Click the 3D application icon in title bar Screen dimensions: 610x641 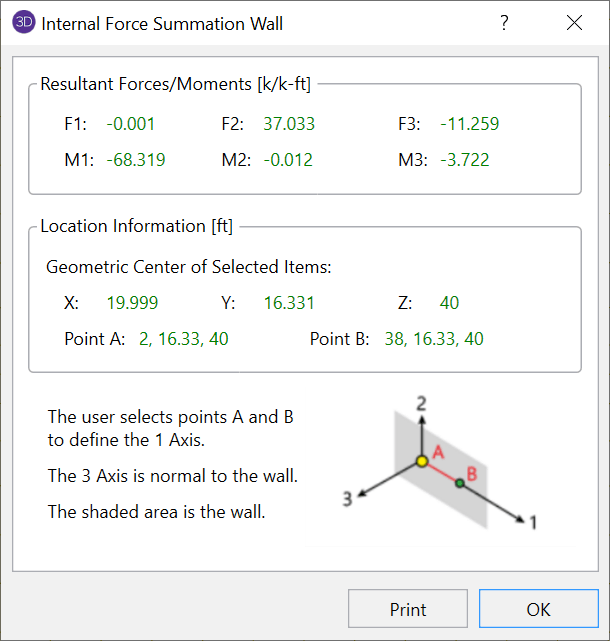(x=22, y=23)
